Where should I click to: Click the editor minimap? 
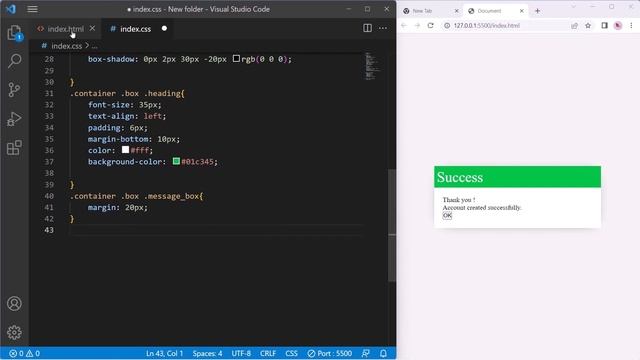coord(372,66)
